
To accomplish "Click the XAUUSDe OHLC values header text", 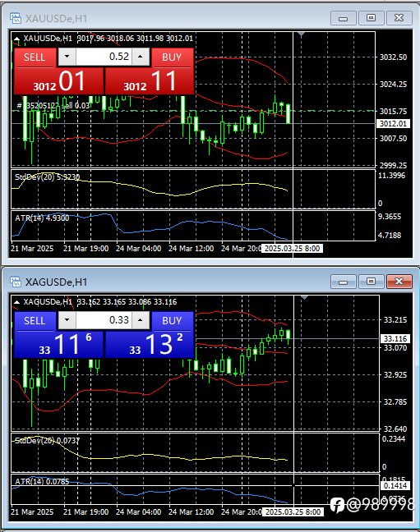I will click(x=136, y=39).
